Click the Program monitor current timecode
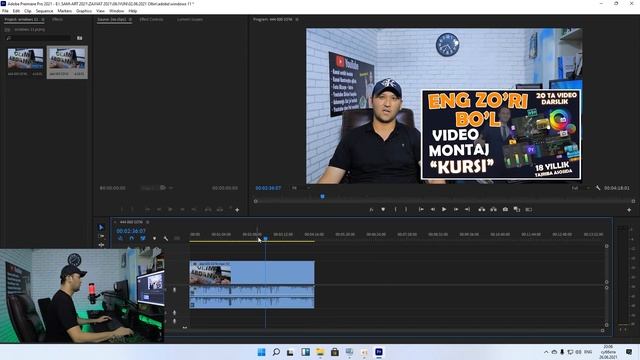Viewport: 640px width, 360px height. (x=268, y=188)
